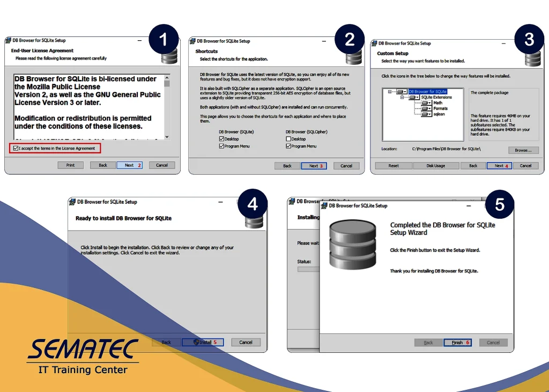The width and height of the screenshot is (549, 392).
Task: Open install-option dropdown for sqlean feature
Action: tap(426, 114)
